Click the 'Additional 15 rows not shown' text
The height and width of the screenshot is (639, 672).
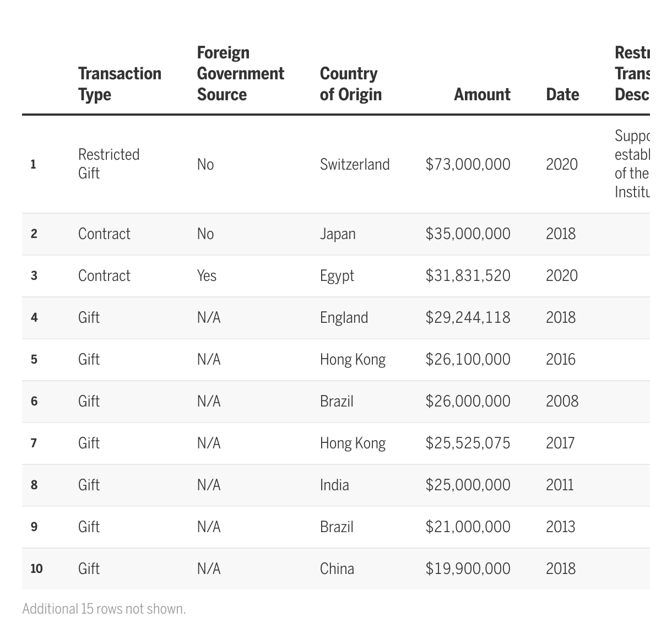[x=104, y=609]
